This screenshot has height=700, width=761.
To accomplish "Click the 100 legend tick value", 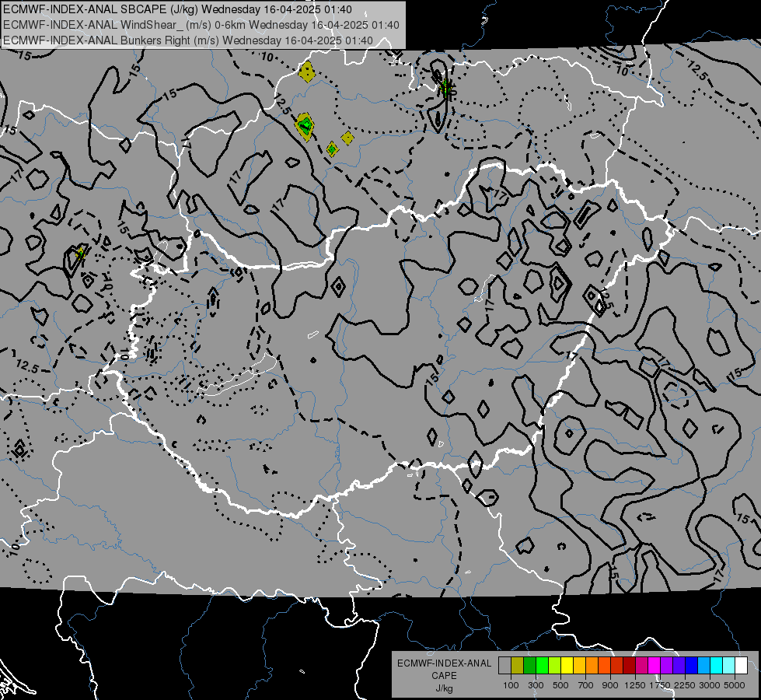I will click(x=511, y=685).
